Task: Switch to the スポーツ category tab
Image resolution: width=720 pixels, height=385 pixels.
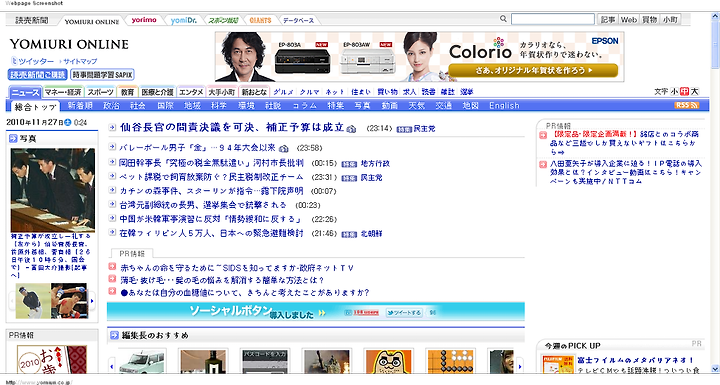Action: pyautogui.click(x=101, y=92)
